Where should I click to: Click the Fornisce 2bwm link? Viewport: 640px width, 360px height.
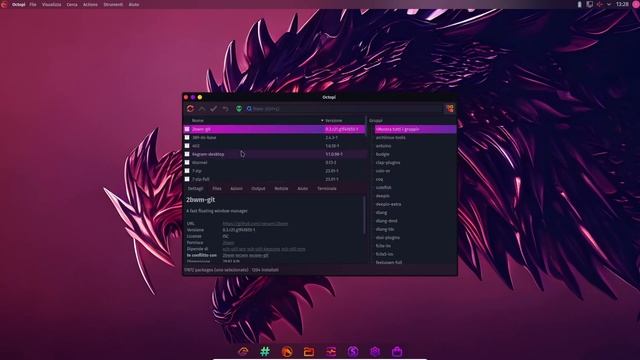[x=228, y=242]
